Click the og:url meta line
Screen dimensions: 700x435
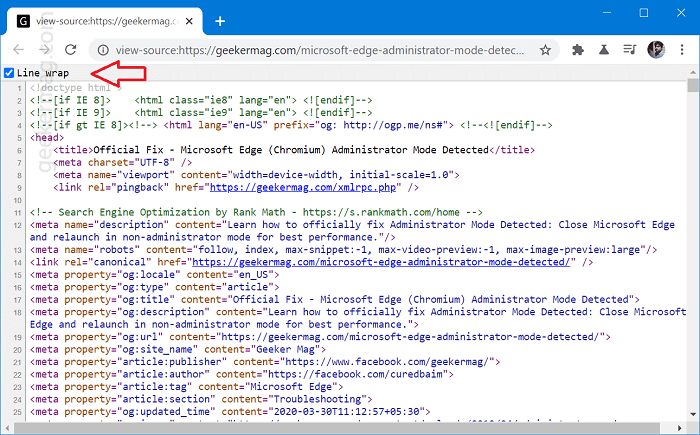pos(320,337)
